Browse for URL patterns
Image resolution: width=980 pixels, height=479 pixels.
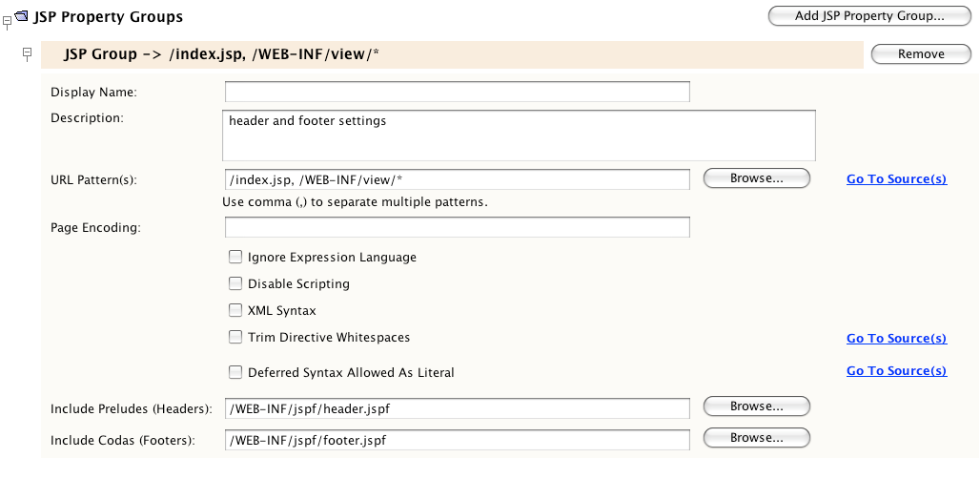(x=756, y=178)
